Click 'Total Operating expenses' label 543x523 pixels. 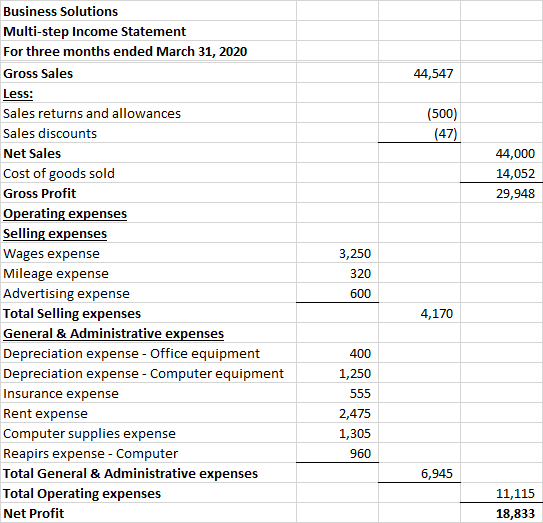click(x=82, y=494)
